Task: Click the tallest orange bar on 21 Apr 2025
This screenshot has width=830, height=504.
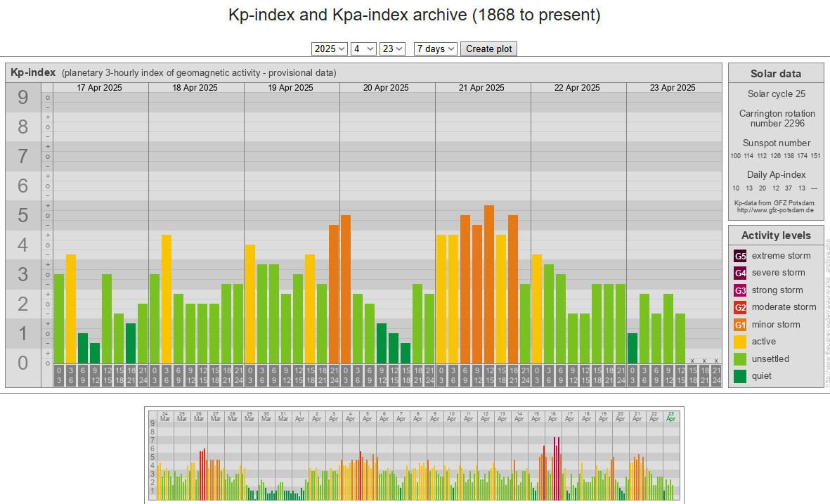Action: (489, 285)
